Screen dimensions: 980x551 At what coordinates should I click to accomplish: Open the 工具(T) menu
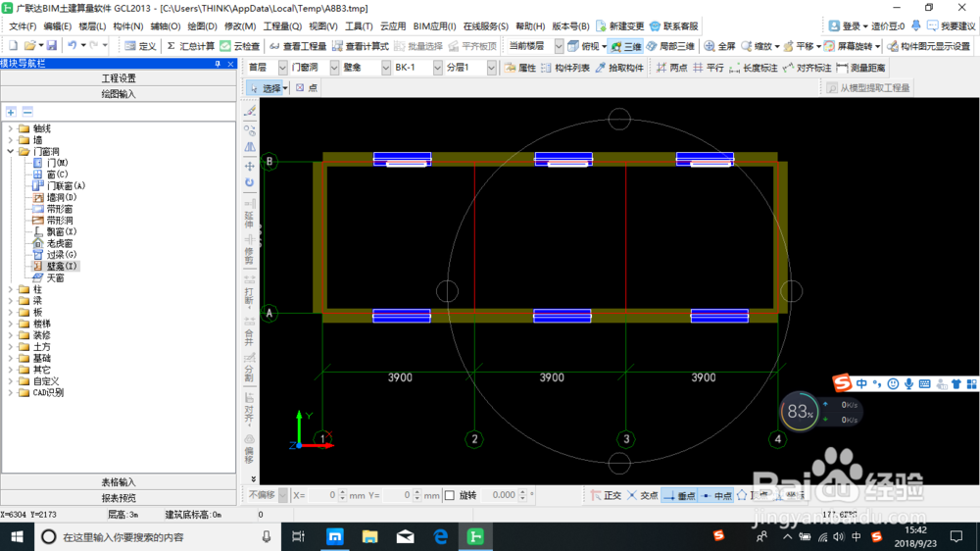coord(359,26)
